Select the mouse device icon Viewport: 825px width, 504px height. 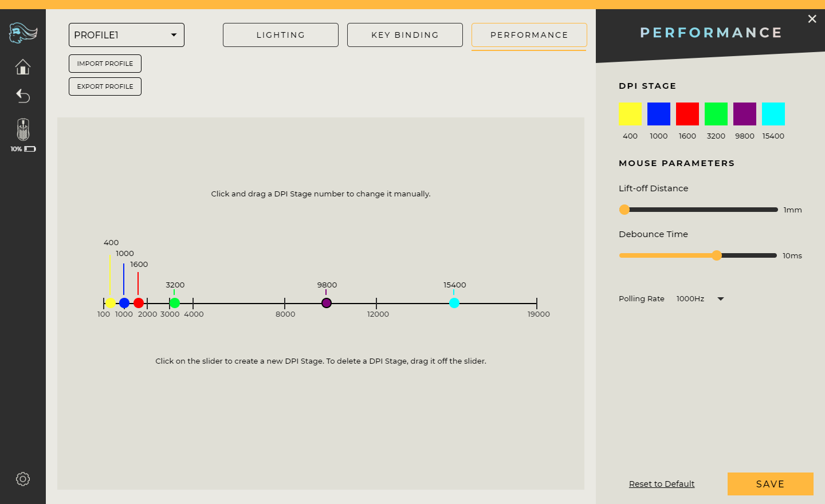click(23, 130)
